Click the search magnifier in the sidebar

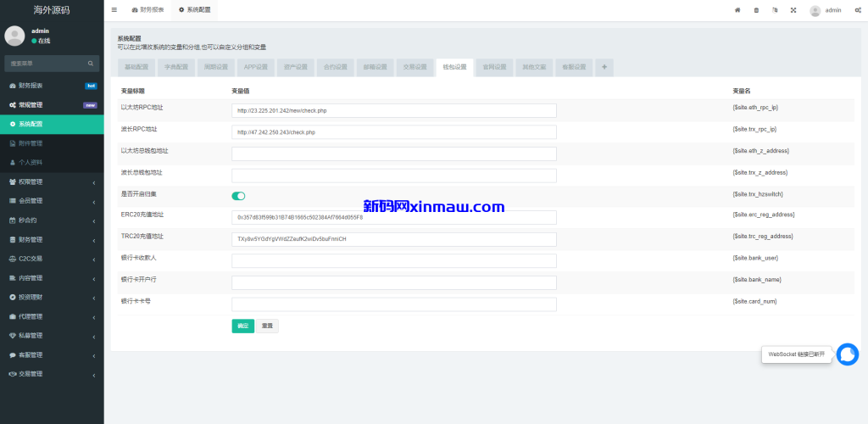[x=91, y=64]
